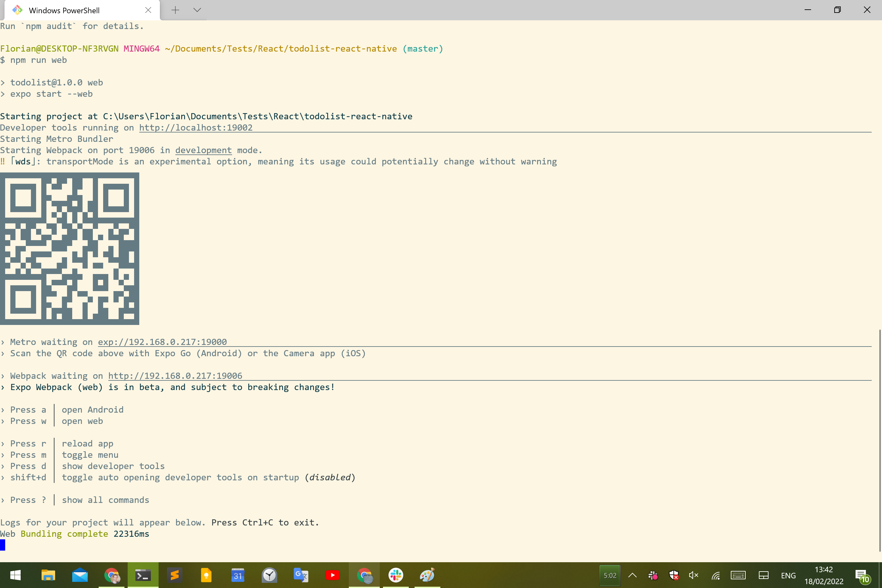Image resolution: width=882 pixels, height=588 pixels.
Task: Open YouTube from the taskbar
Action: [332, 575]
